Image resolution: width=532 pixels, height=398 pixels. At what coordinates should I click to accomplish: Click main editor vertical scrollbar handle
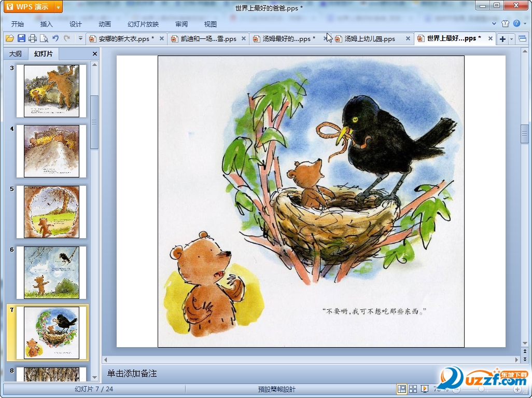(x=525, y=134)
